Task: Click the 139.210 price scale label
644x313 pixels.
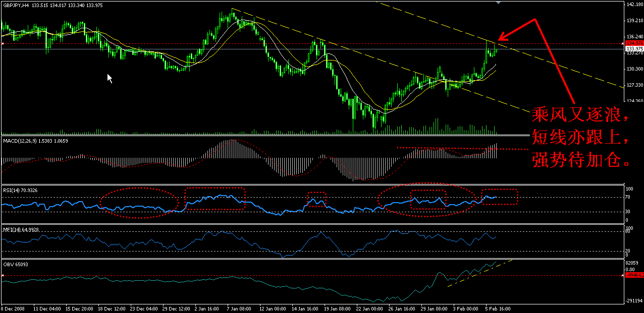Action: 633,21
